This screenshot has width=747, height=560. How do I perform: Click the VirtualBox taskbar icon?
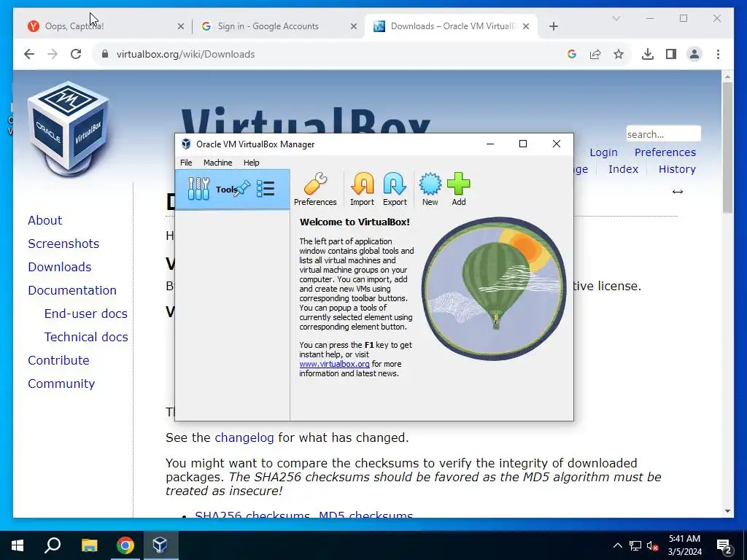click(x=160, y=545)
